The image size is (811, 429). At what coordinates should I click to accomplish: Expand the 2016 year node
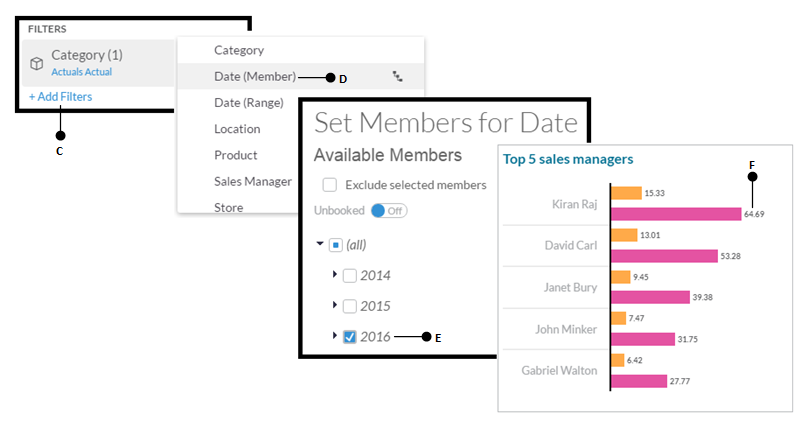coord(335,335)
